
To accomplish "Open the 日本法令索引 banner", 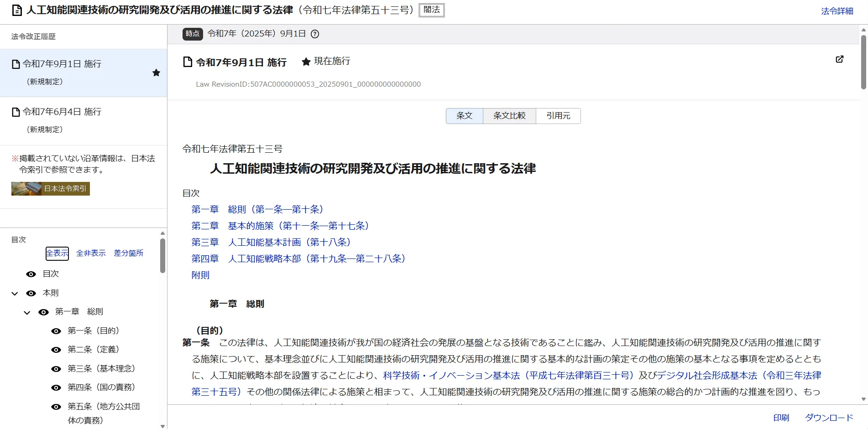I will tap(51, 189).
